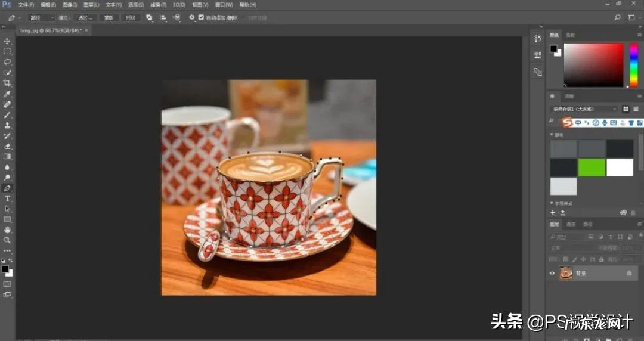Image resolution: width=644 pixels, height=341 pixels.
Task: Open the library selection dropdown
Action: pos(585,109)
